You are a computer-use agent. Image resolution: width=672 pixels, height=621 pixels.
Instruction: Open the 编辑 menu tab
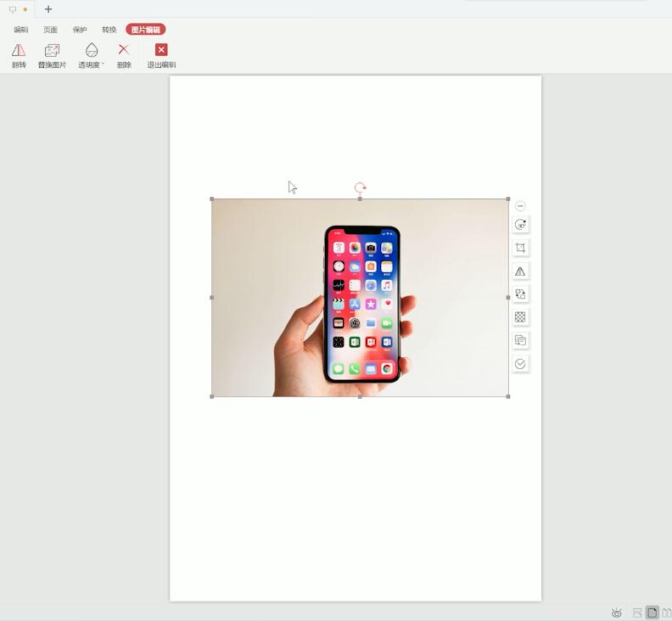(x=21, y=30)
